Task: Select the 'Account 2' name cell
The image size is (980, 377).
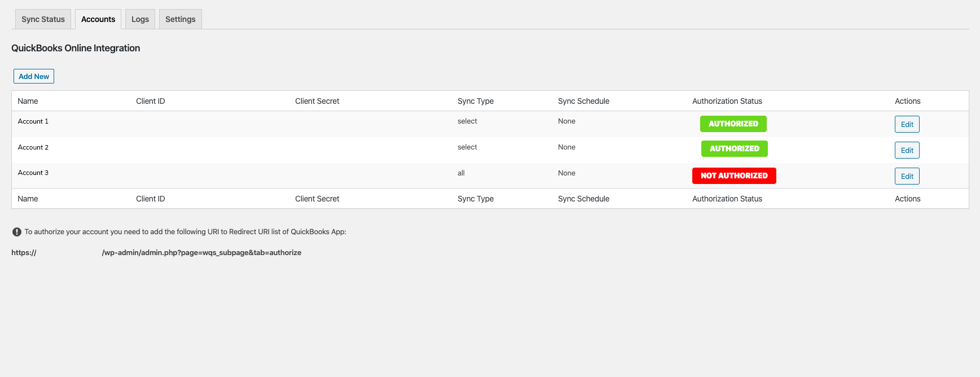Action: point(33,147)
